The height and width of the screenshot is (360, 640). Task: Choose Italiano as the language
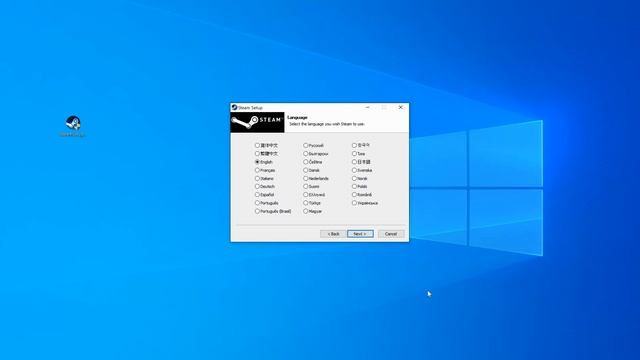[x=257, y=178]
